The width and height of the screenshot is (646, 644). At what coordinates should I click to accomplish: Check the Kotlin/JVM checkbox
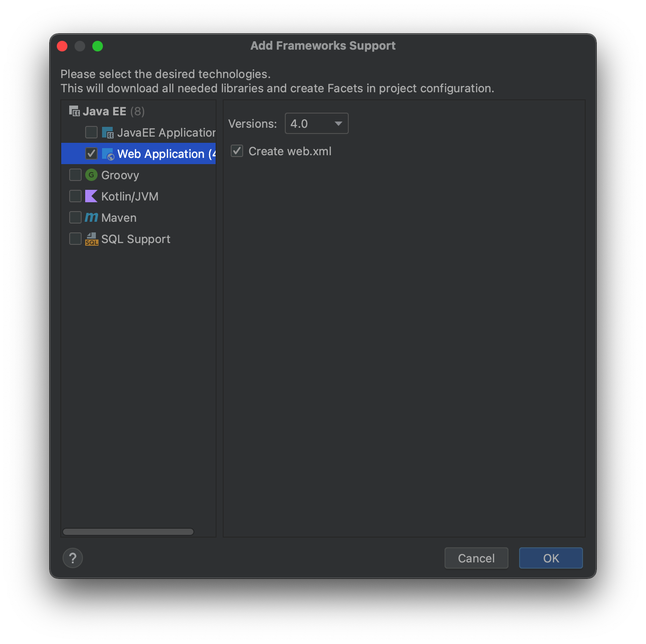[x=75, y=196]
